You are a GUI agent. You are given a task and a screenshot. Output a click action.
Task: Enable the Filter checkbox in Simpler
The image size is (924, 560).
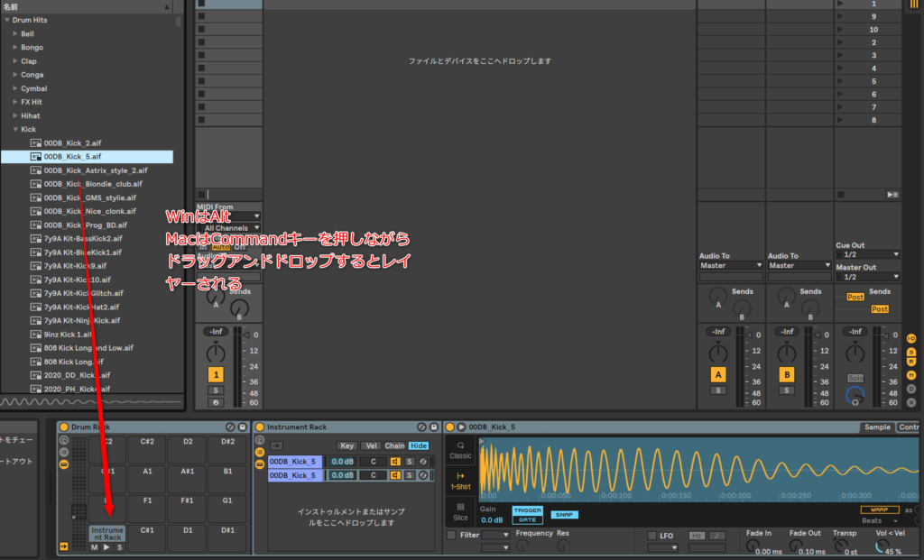click(451, 535)
